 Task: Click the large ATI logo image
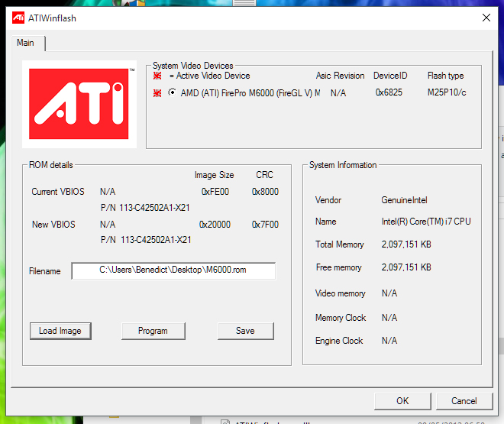coord(79,104)
